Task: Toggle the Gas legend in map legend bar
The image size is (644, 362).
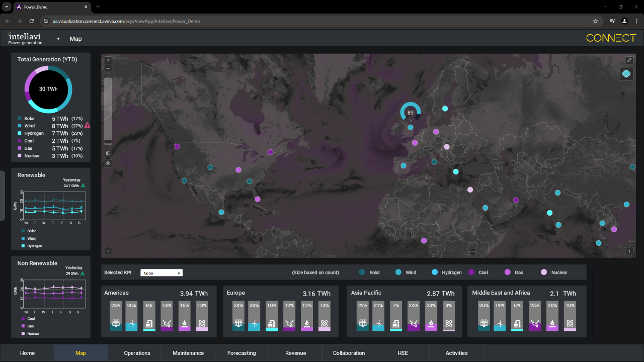Action: [514, 273]
